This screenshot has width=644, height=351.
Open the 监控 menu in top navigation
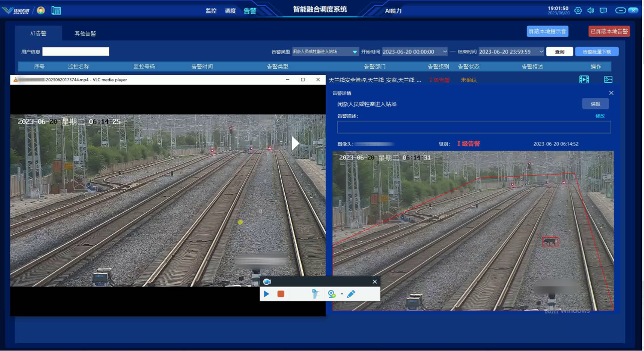tap(211, 11)
